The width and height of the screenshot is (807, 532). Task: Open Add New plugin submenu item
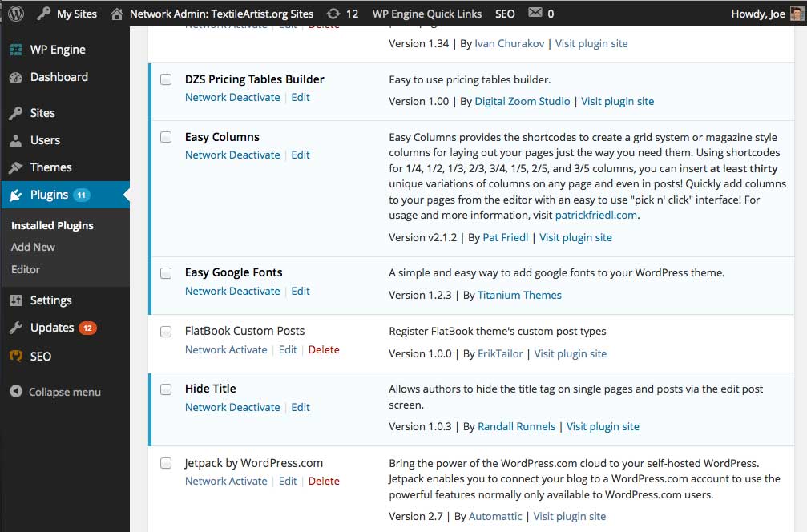(x=33, y=247)
